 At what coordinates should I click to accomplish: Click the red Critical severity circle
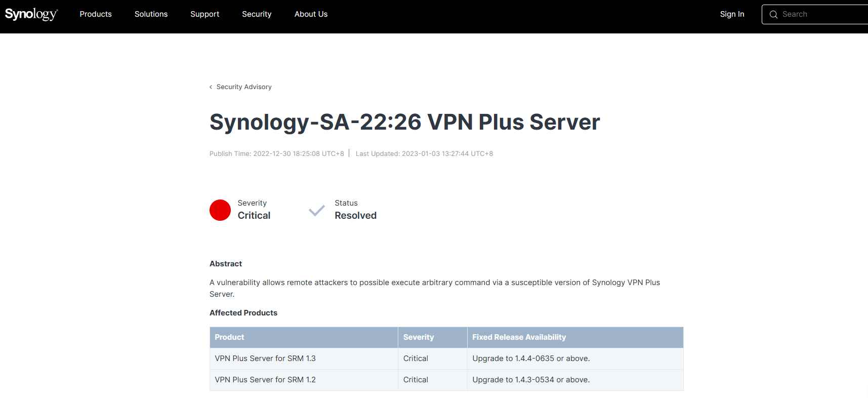pyautogui.click(x=220, y=210)
